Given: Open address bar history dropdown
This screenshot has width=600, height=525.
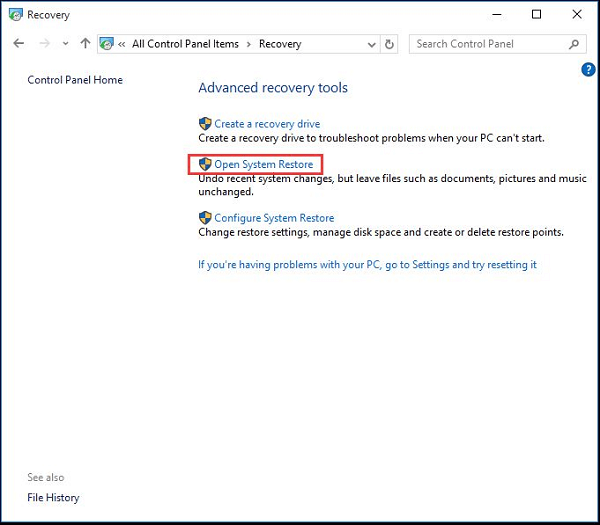Looking at the screenshot, I should [x=371, y=44].
